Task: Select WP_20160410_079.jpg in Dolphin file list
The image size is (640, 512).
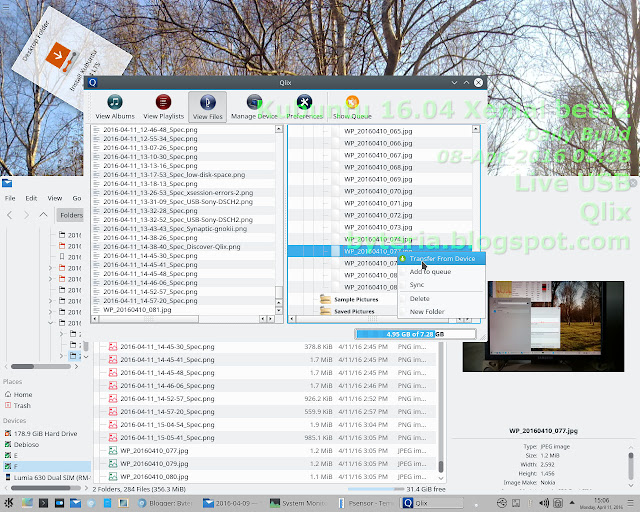Action: (154, 464)
